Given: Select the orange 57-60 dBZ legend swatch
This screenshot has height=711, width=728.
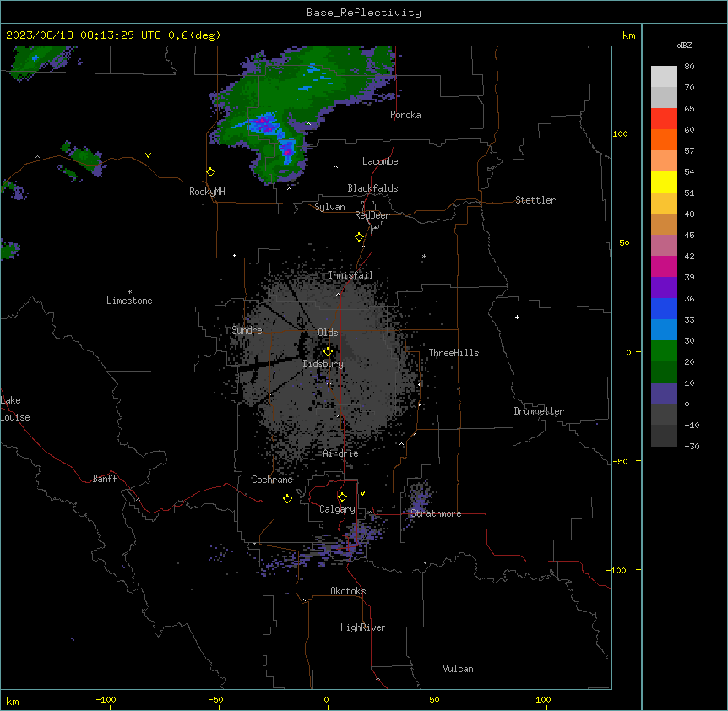Looking at the screenshot, I should point(664,139).
